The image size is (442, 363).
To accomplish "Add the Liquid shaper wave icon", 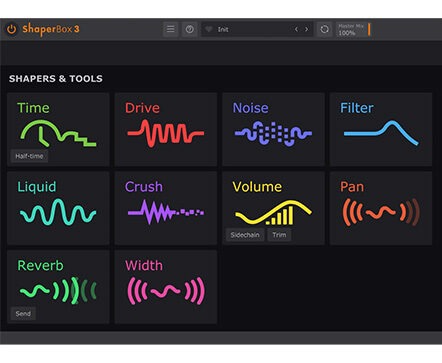I will [x=58, y=212].
